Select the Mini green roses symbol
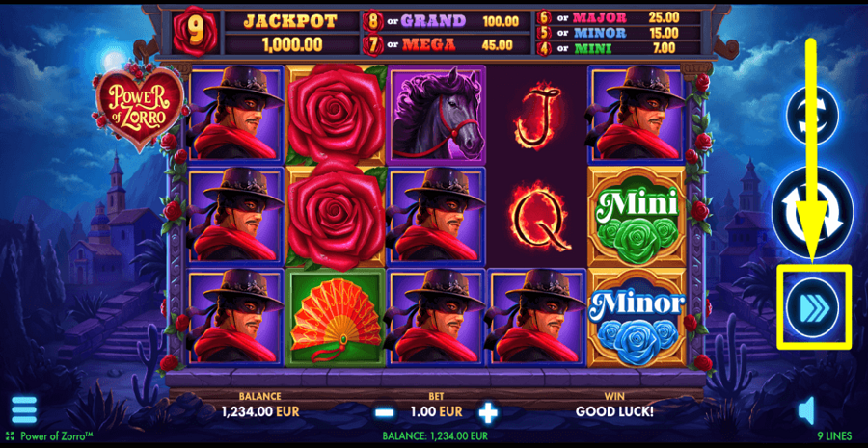 coord(637,217)
